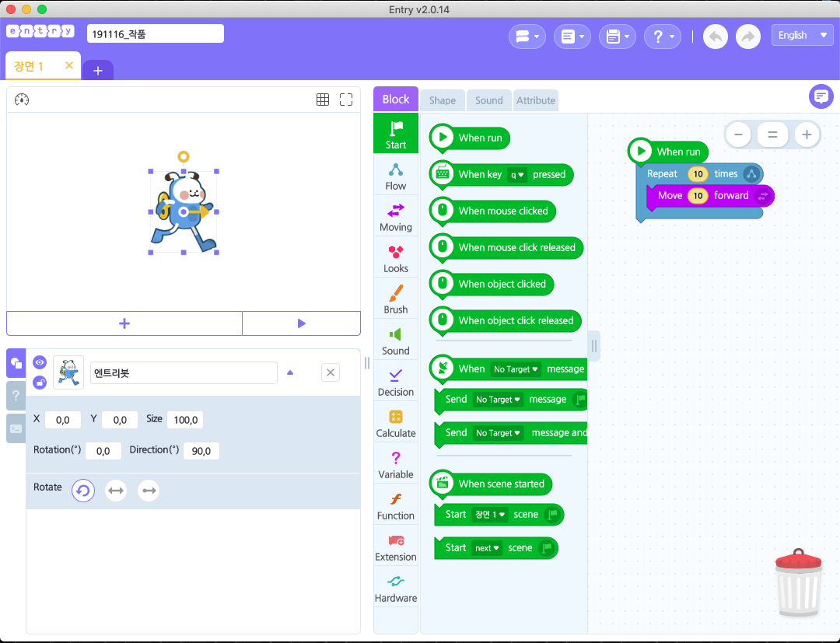Click the project name field 191116_작품
Image resolution: width=840 pixels, height=643 pixels.
156,33
